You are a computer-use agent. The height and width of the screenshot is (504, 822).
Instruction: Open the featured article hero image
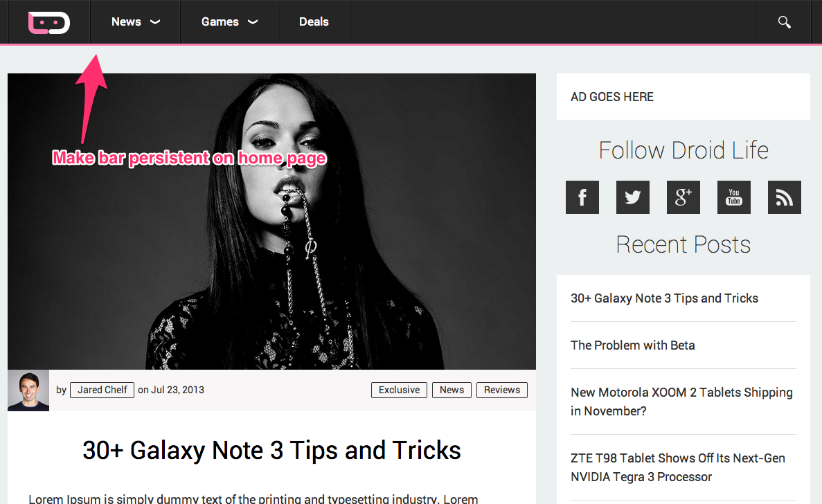pos(271,221)
